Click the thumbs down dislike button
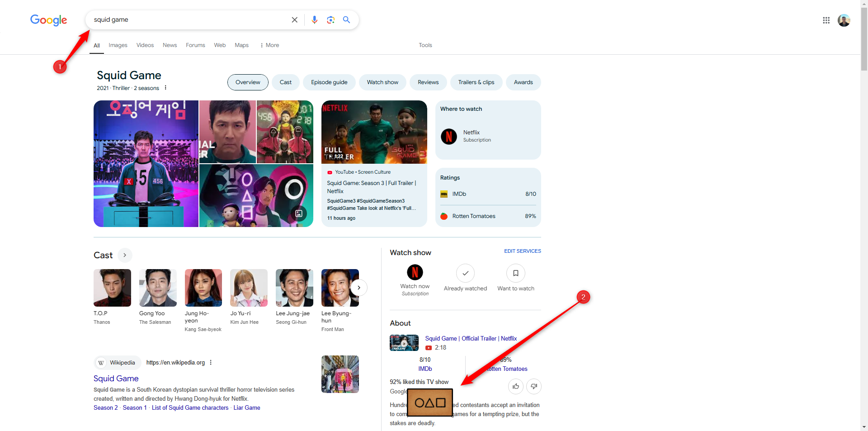Image resolution: width=868 pixels, height=431 pixels. [x=534, y=386]
